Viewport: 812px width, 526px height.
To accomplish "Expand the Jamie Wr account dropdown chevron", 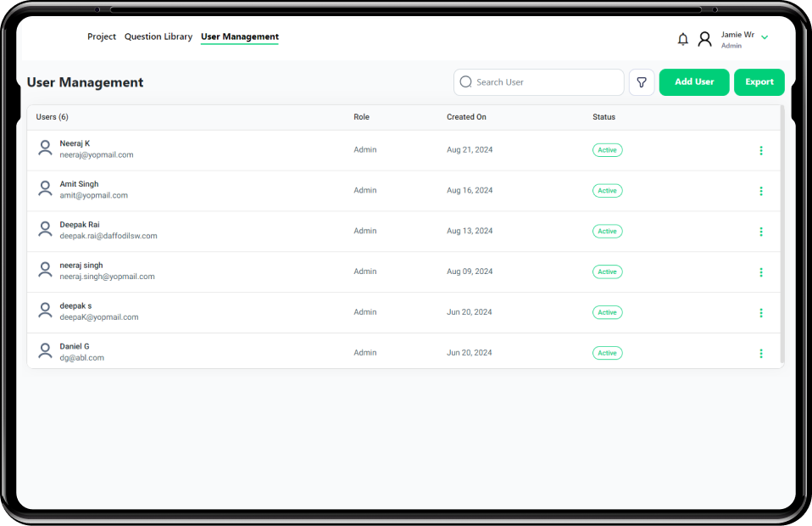I will pyautogui.click(x=765, y=37).
